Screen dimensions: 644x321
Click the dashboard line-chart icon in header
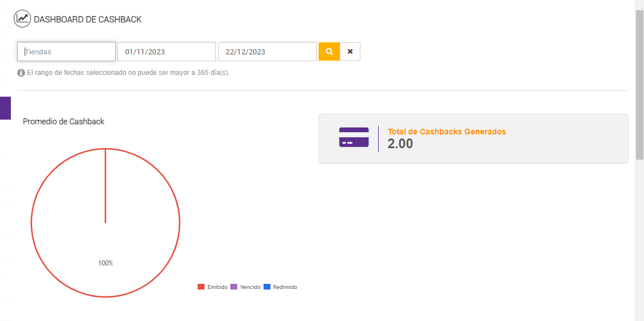pos(22,19)
